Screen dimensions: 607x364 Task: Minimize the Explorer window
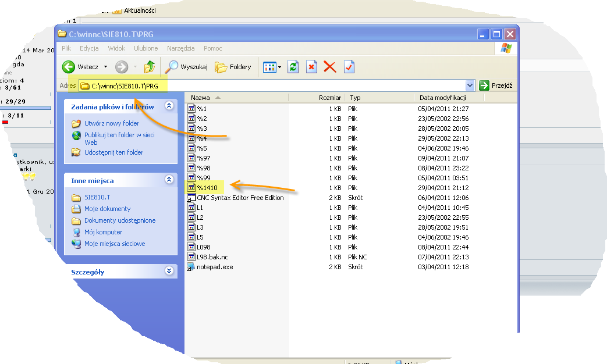(x=482, y=34)
